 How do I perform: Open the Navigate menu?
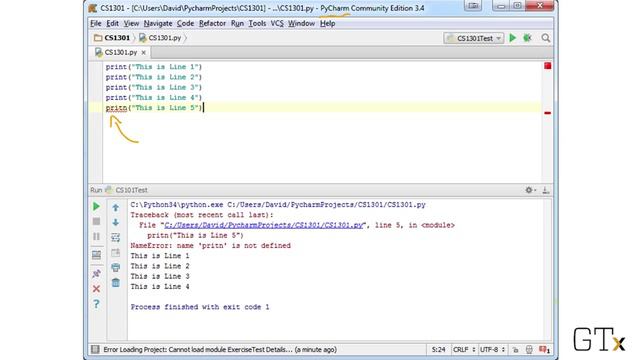[x=158, y=23]
